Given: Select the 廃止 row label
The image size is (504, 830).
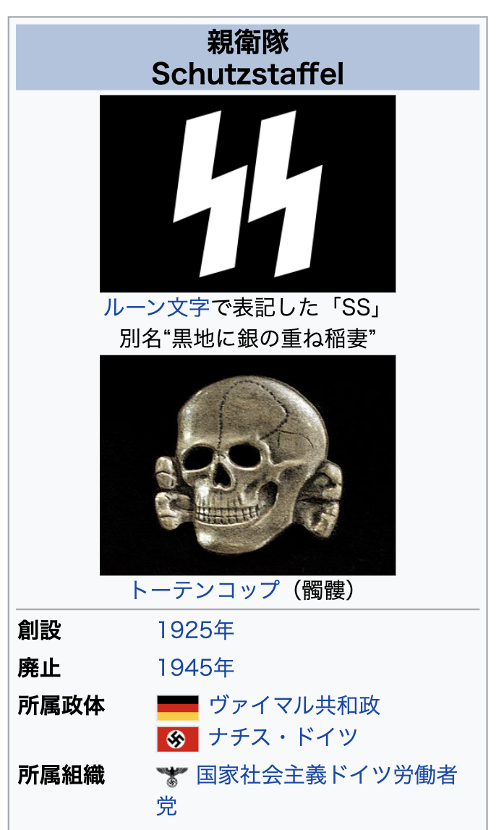Looking at the screenshot, I should 40,668.
